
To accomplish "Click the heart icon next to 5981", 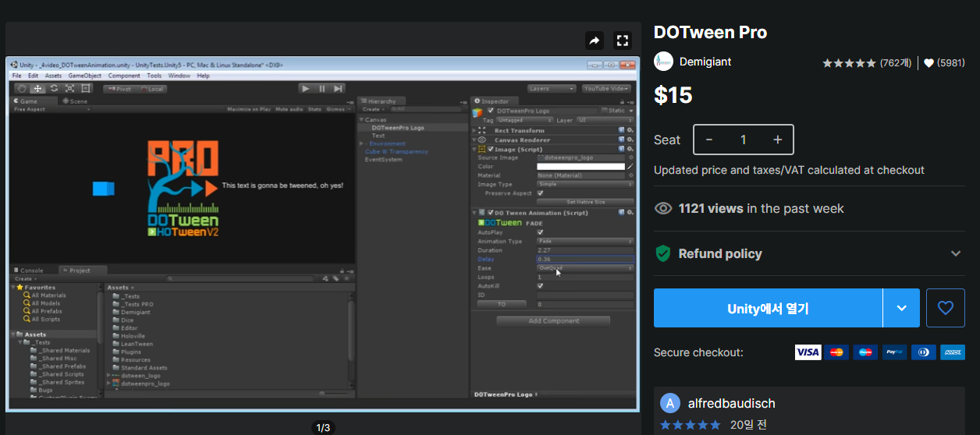I will coord(929,63).
